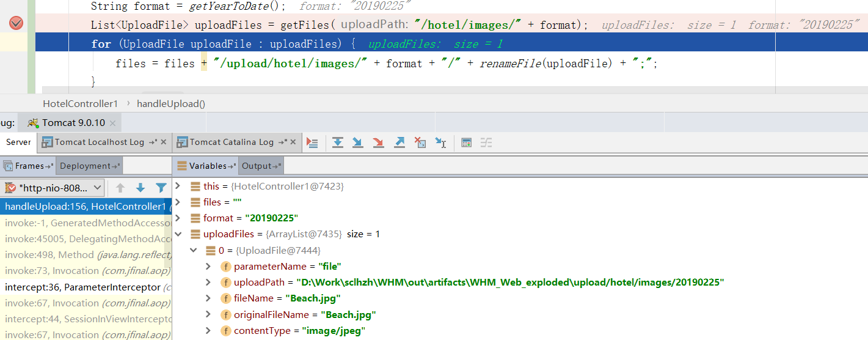Click the Show Execution Point icon
Image resolution: width=868 pixels, height=340 pixels.
pos(312,142)
